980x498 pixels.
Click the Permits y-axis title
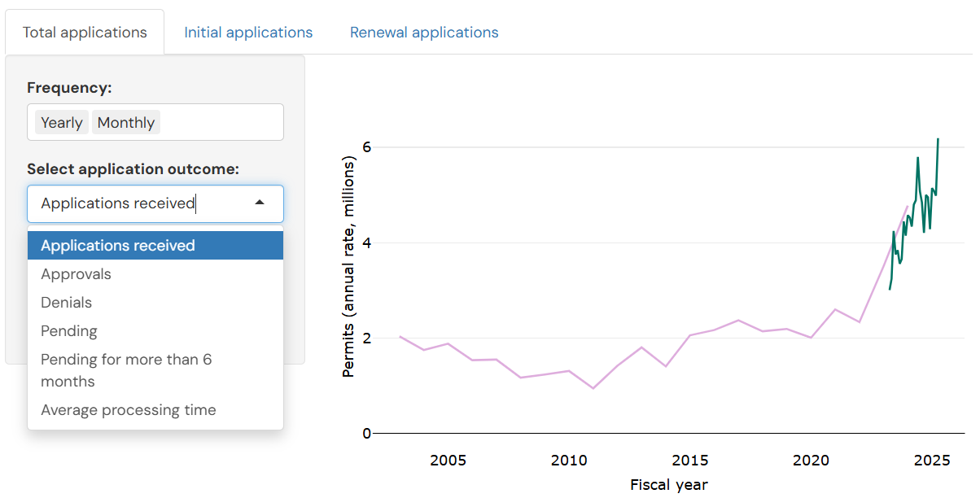(349, 269)
